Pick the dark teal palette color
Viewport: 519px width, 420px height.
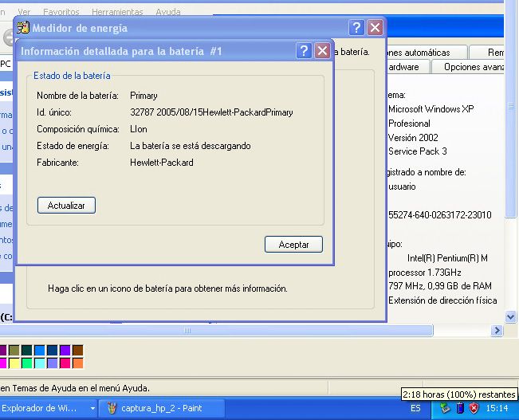pos(27,350)
